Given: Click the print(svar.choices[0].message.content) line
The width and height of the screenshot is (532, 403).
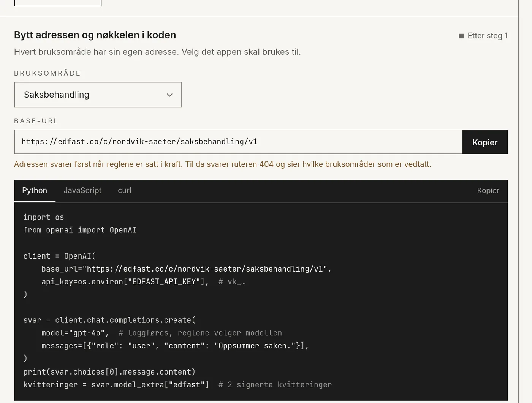Looking at the screenshot, I should pos(109,372).
